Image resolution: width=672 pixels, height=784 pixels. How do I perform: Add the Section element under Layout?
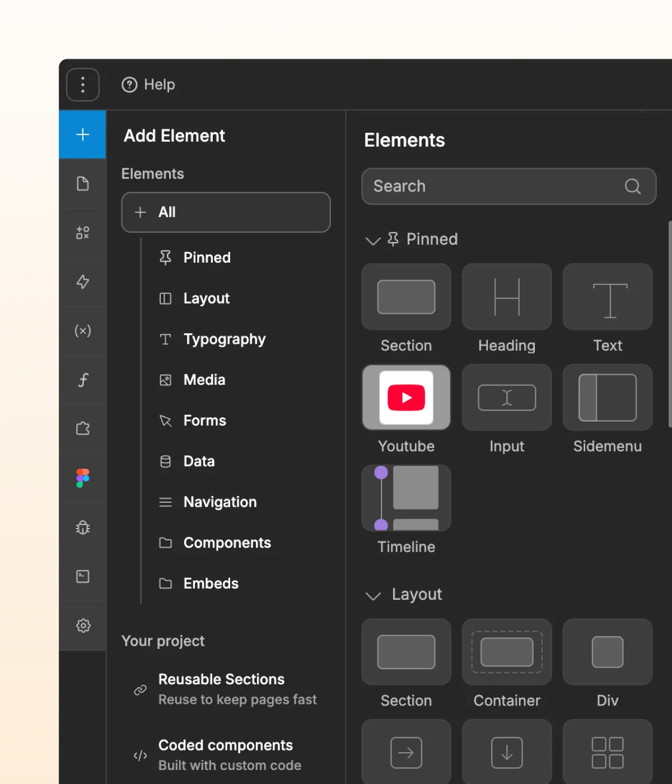coord(406,652)
